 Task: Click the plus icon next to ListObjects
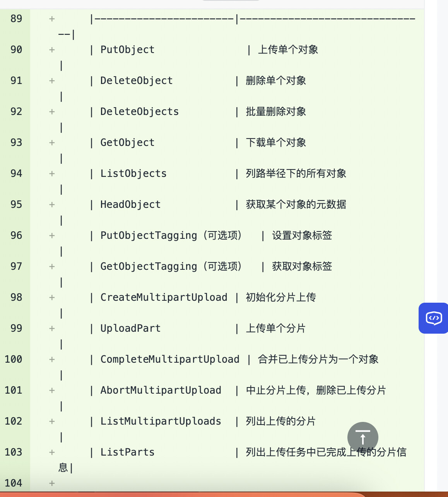point(51,173)
